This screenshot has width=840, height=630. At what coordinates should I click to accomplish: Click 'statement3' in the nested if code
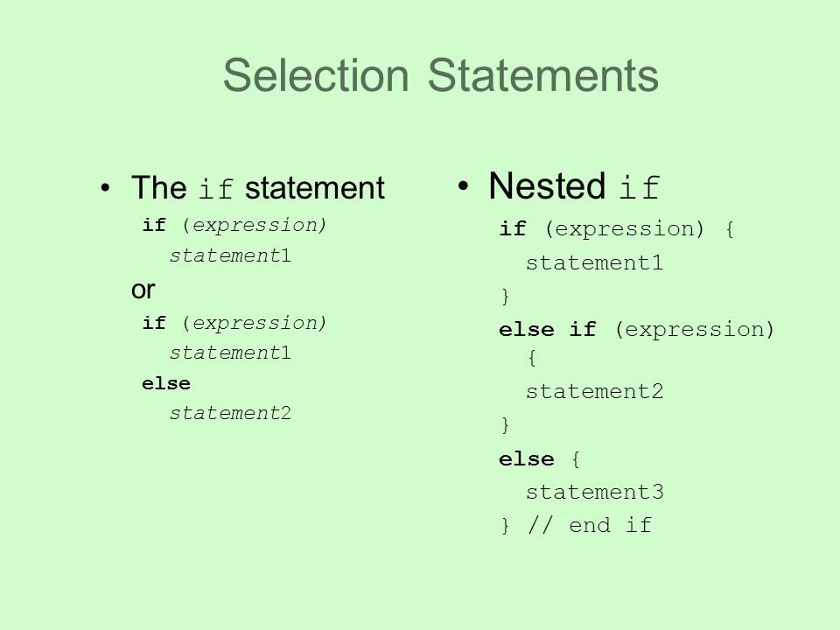[x=595, y=492]
